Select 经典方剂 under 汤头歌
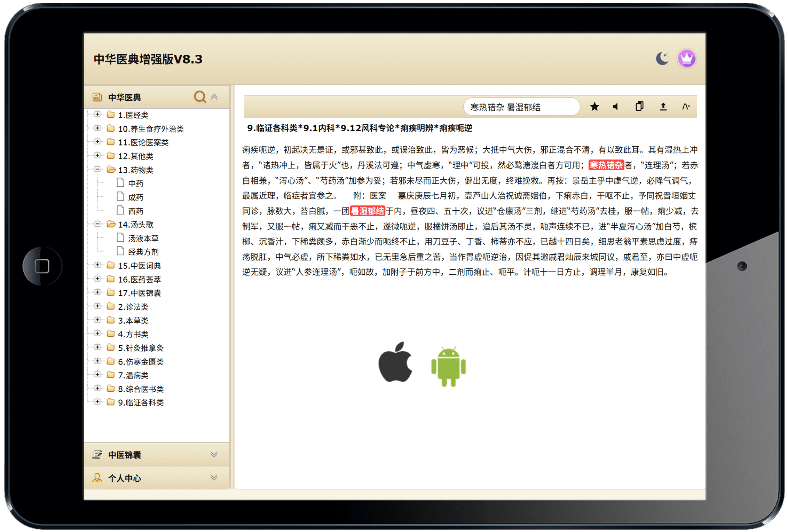The width and height of the screenshot is (788, 532). click(x=143, y=252)
